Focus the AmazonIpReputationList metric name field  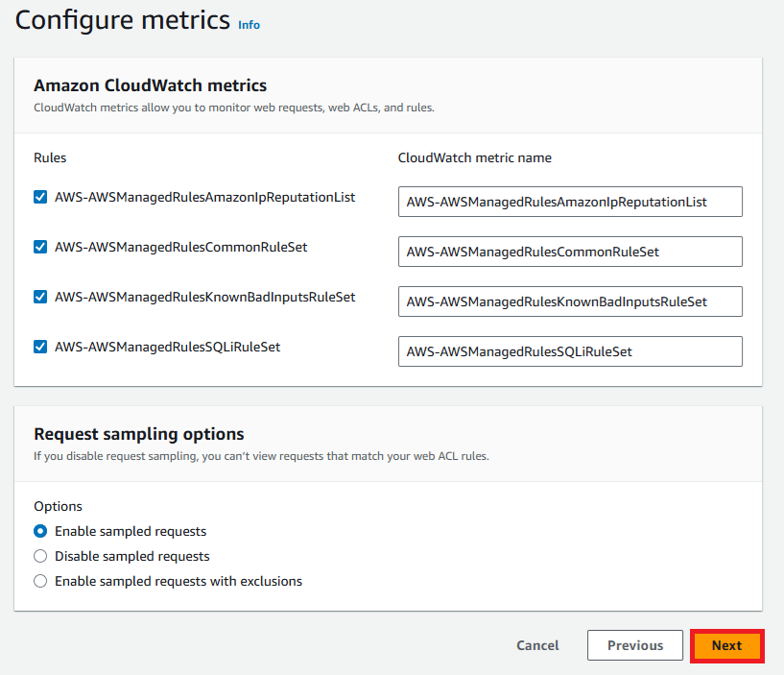(x=570, y=202)
